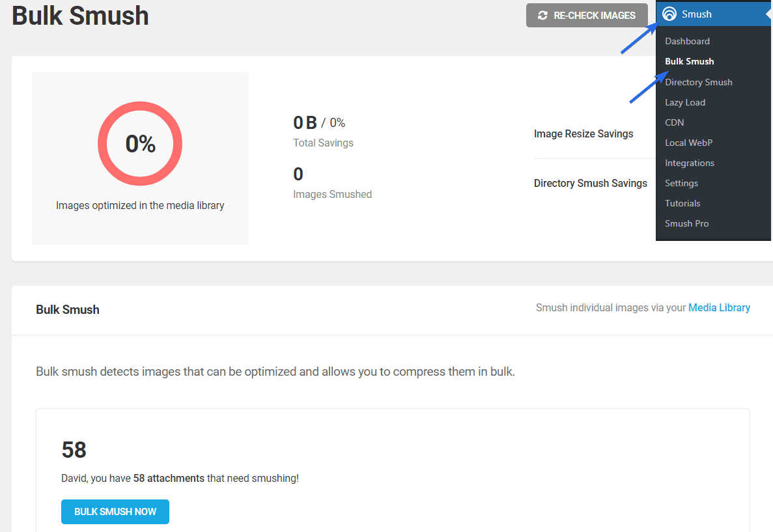
Task: Click the Images Smushed label
Action: coord(332,194)
